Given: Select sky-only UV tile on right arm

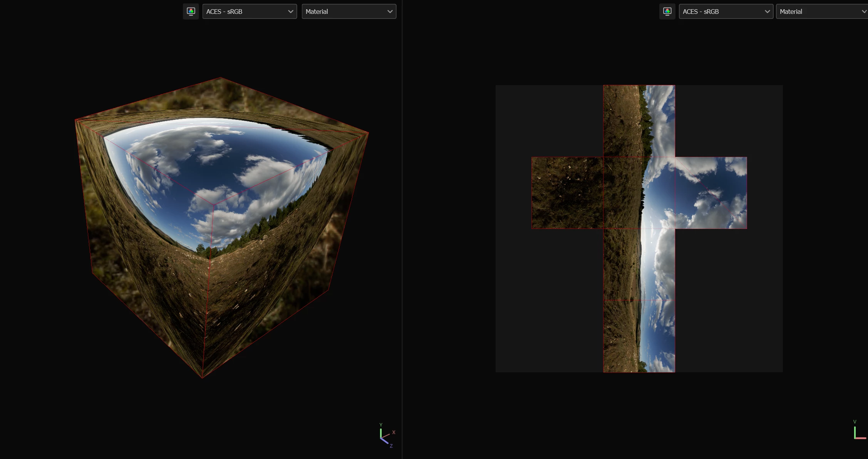Looking at the screenshot, I should pos(711,193).
